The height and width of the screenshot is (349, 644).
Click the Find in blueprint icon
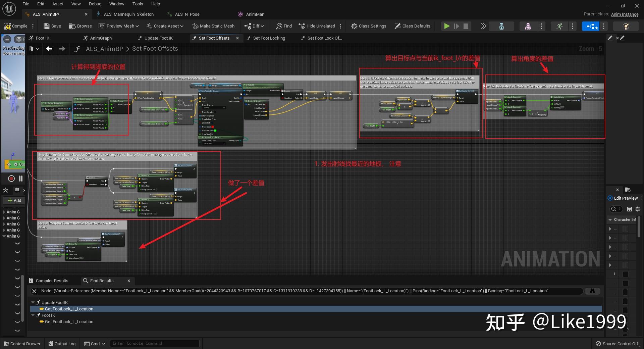pyautogui.click(x=284, y=26)
